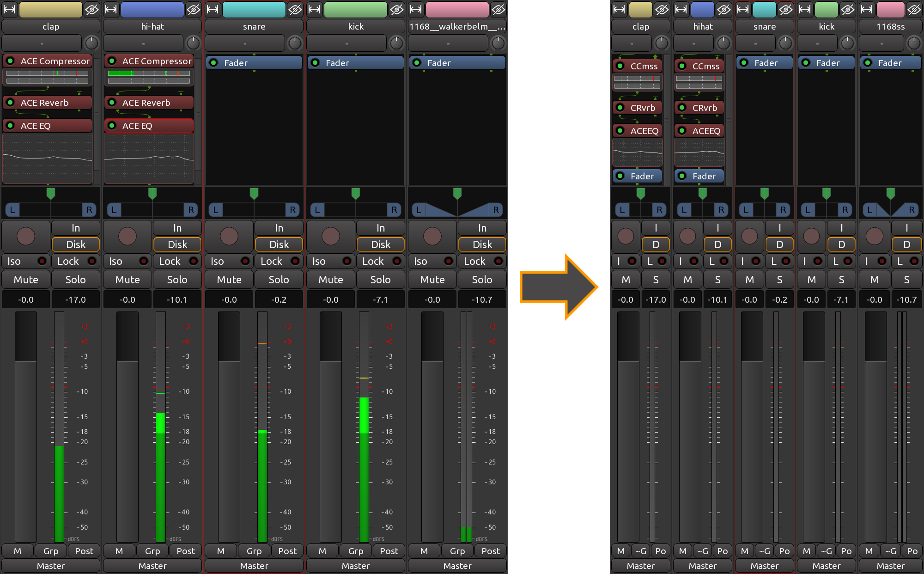
Task: Toggle ACE Reverb LED on wide clap strip
Action: 11,103
